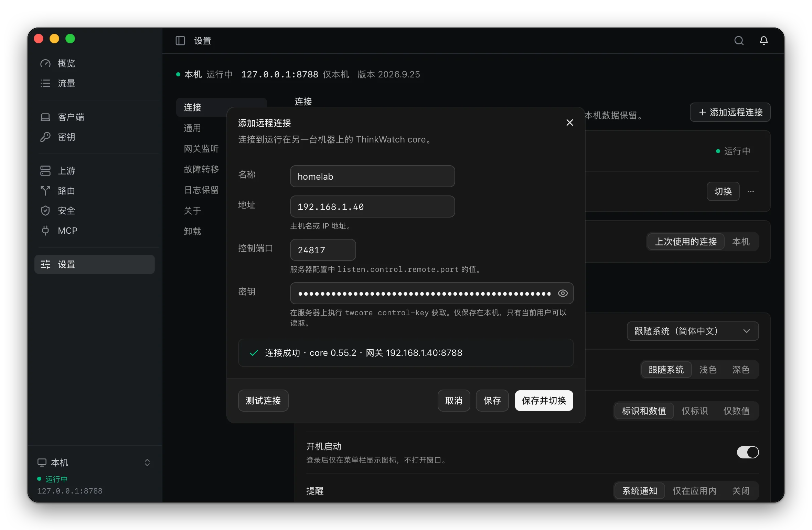Switch to the 通用 settings tab
The image size is (812, 530).
(192, 128)
